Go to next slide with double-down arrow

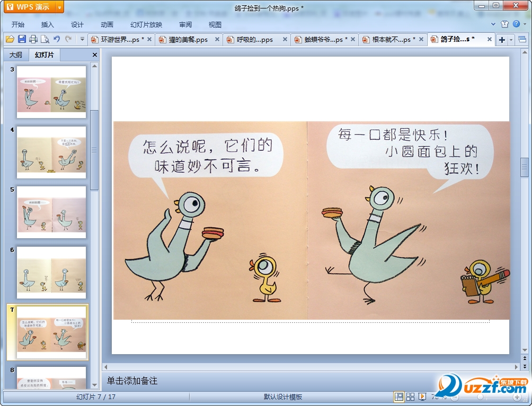point(525,366)
